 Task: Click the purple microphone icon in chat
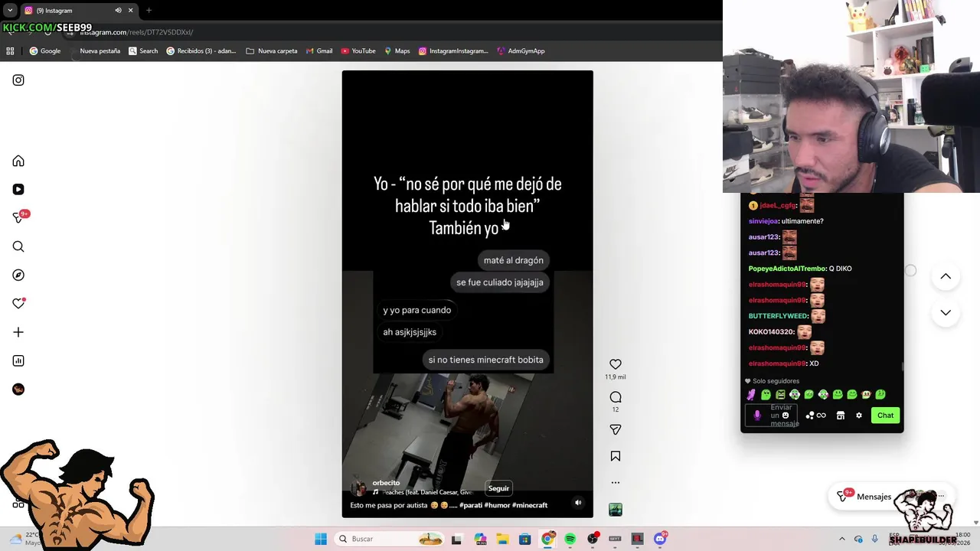pos(757,416)
